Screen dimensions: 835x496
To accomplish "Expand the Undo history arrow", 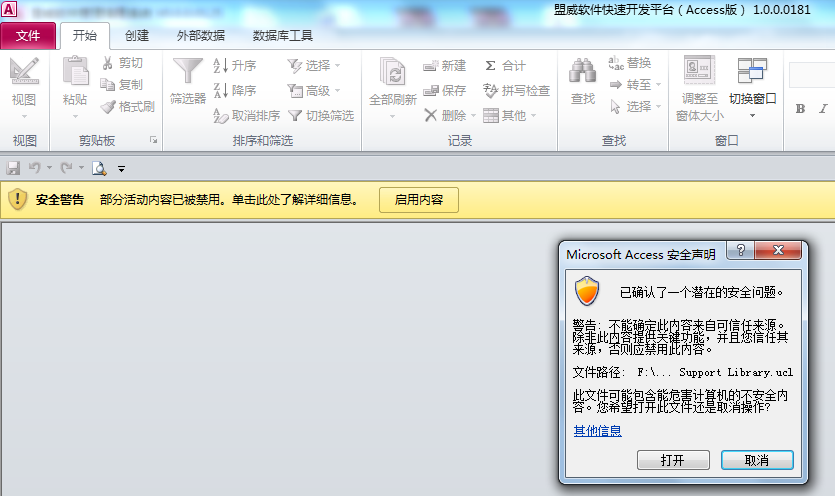I will [50, 168].
